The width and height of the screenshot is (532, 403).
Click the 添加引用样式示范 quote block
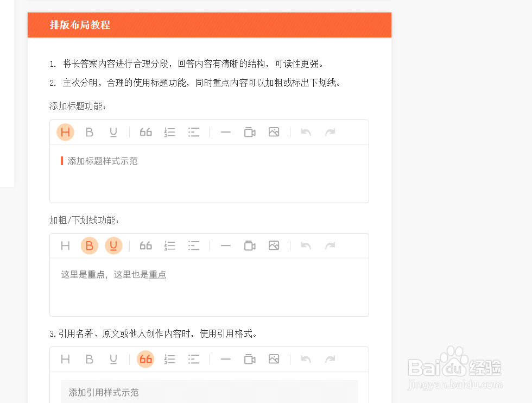(x=103, y=392)
